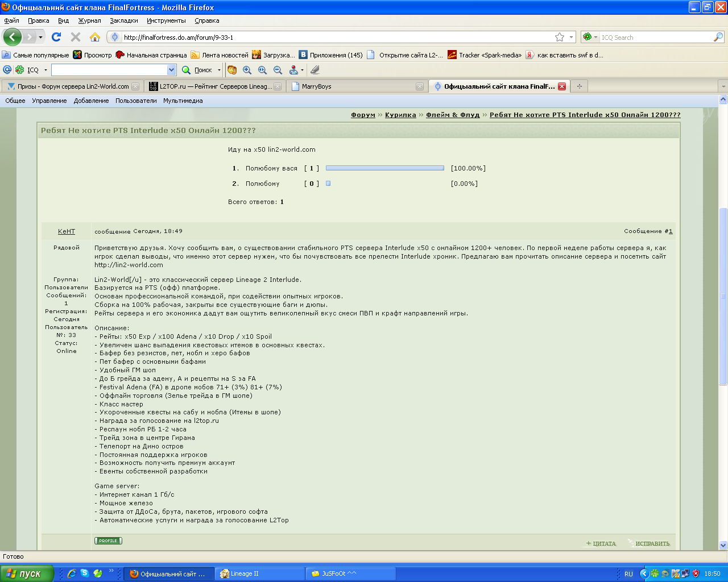
Task: Click the red shield security tray icon
Action: point(696,573)
